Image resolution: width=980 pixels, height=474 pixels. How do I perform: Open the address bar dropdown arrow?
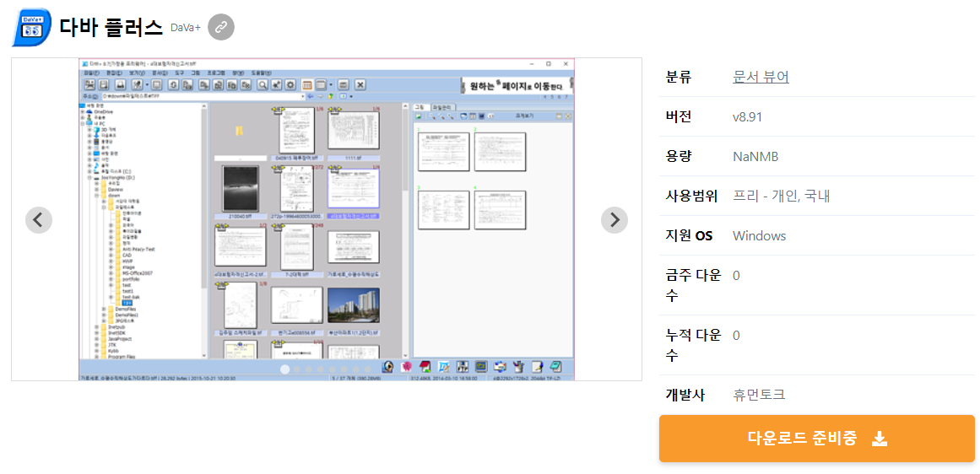[x=303, y=96]
